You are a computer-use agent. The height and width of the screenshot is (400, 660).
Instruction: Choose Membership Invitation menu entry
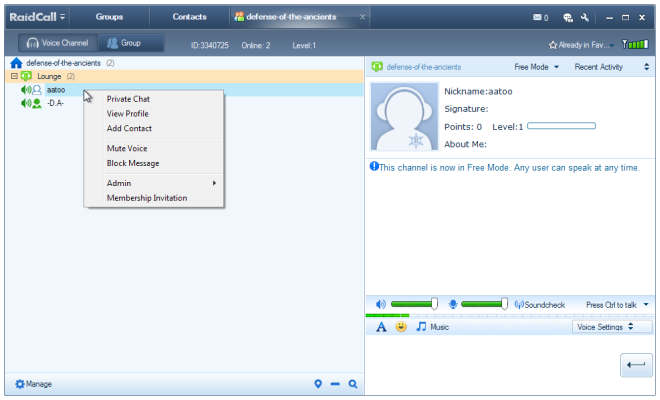[147, 198]
